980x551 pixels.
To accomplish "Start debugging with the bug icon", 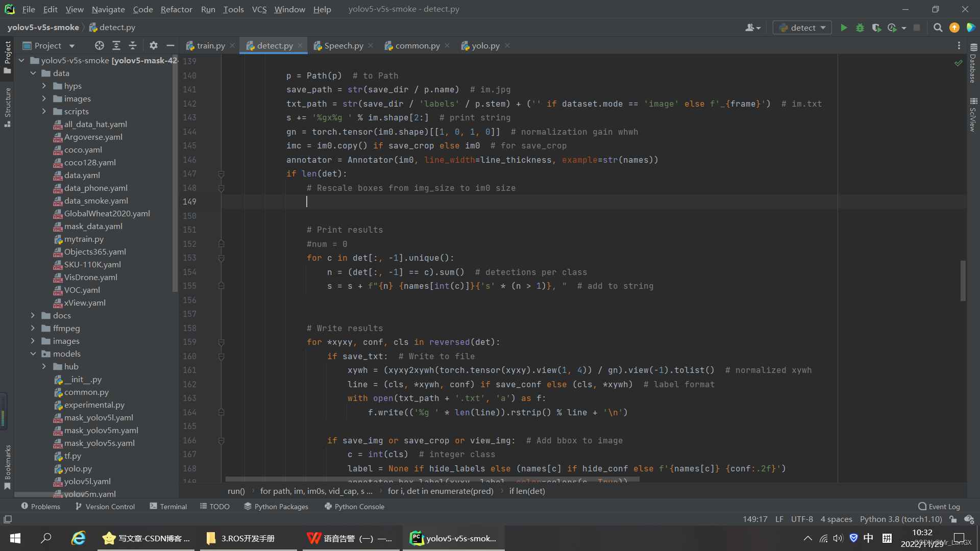I will click(860, 28).
